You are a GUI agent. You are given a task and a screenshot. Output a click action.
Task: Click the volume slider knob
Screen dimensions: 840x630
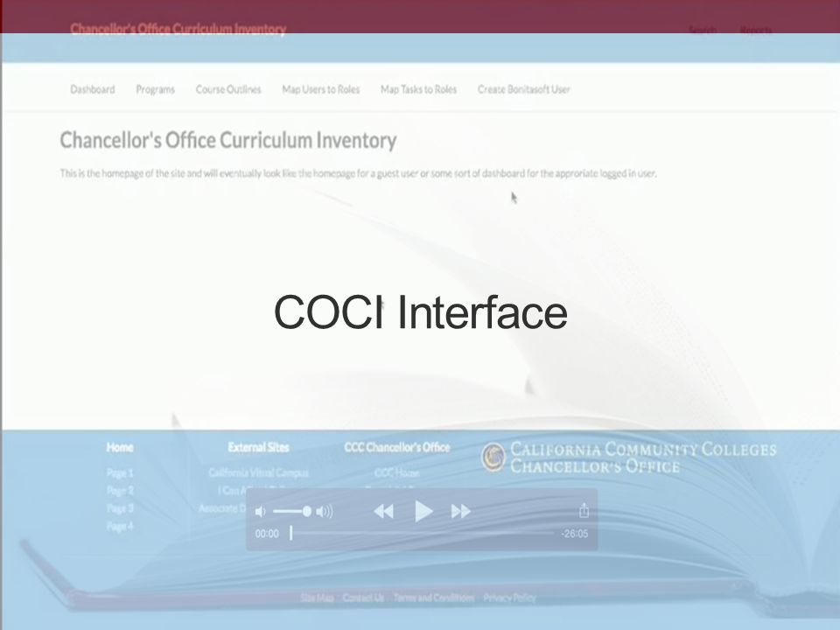click(x=307, y=512)
